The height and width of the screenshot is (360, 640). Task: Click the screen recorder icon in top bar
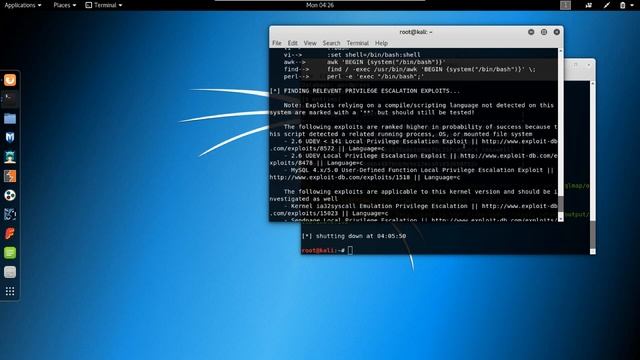[x=589, y=5]
